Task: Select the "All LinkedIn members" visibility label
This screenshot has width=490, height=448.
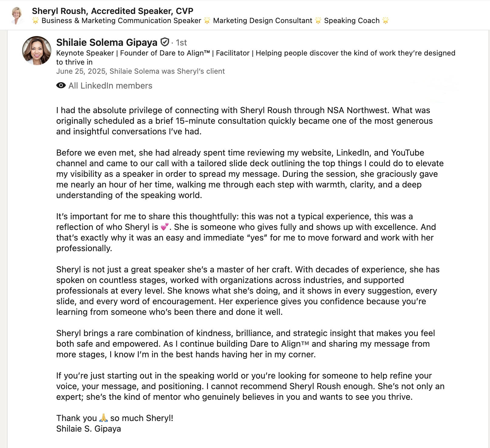Action: 110,86
